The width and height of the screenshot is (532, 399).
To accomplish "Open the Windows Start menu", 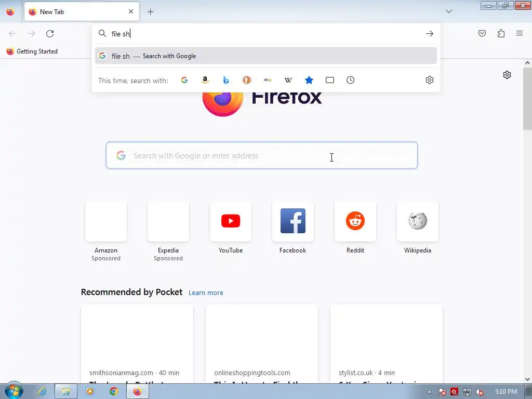I will (x=14, y=391).
